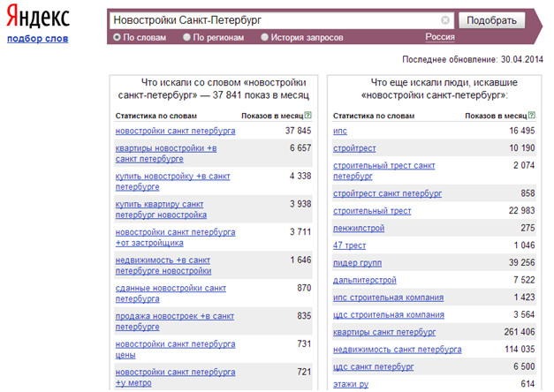Select the 'По словам' radio button
The image size is (554, 392).
117,37
